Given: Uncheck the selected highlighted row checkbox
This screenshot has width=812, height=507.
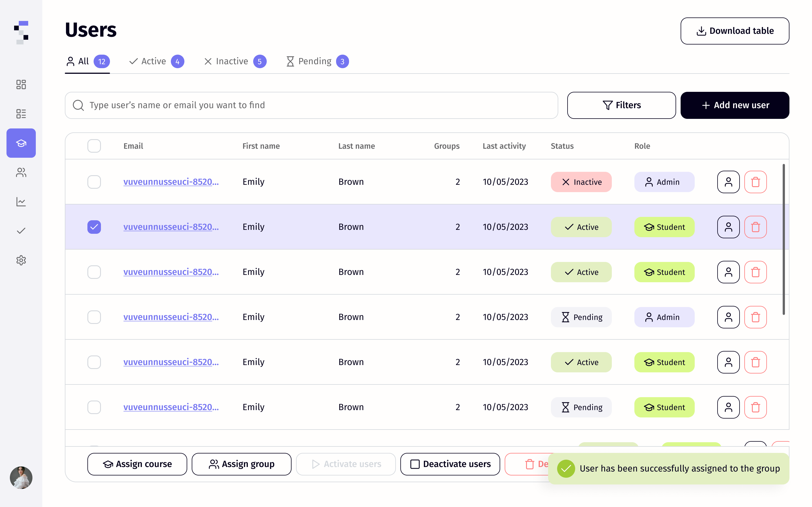Looking at the screenshot, I should pos(94,227).
